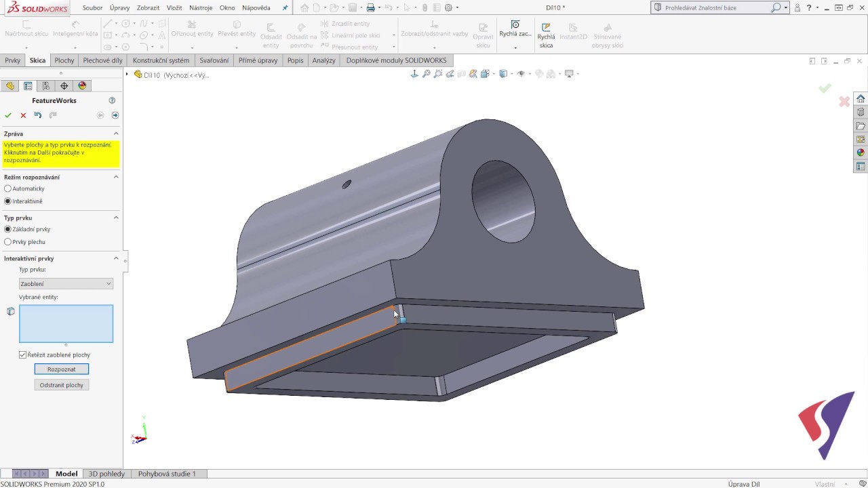Click the Zoom to Fit magnifier icon

point(427,74)
